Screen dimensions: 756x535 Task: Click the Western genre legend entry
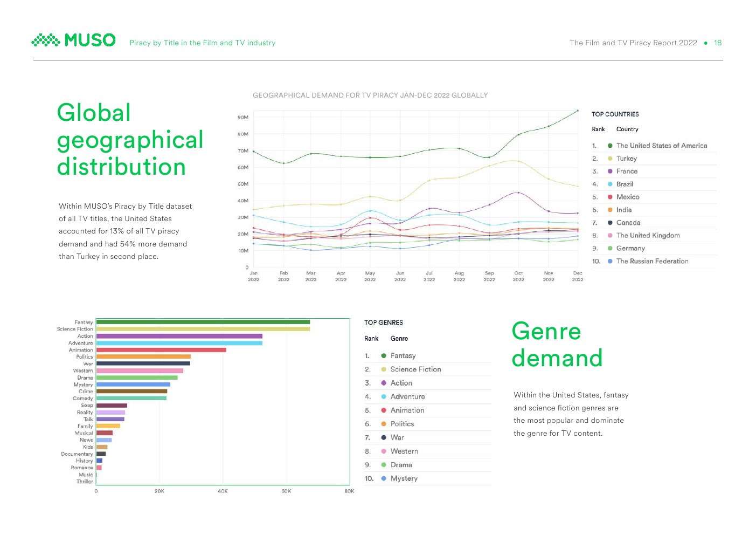404,451
